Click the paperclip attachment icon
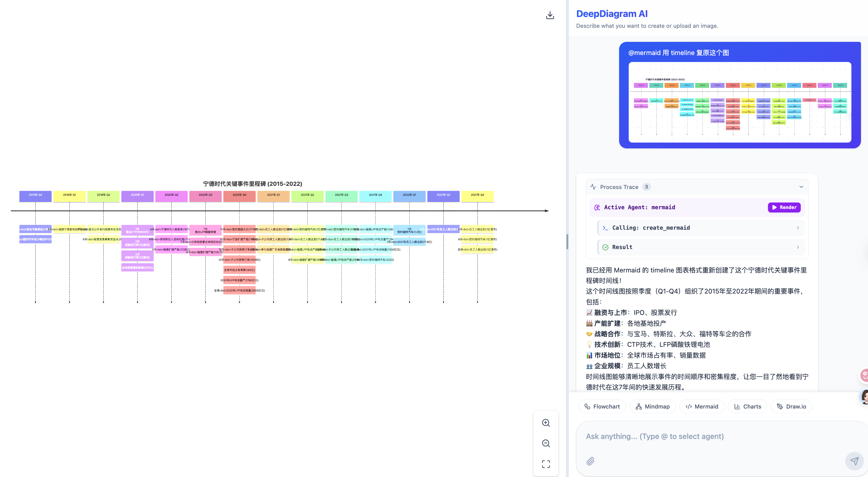The image size is (868, 477). [x=590, y=461]
